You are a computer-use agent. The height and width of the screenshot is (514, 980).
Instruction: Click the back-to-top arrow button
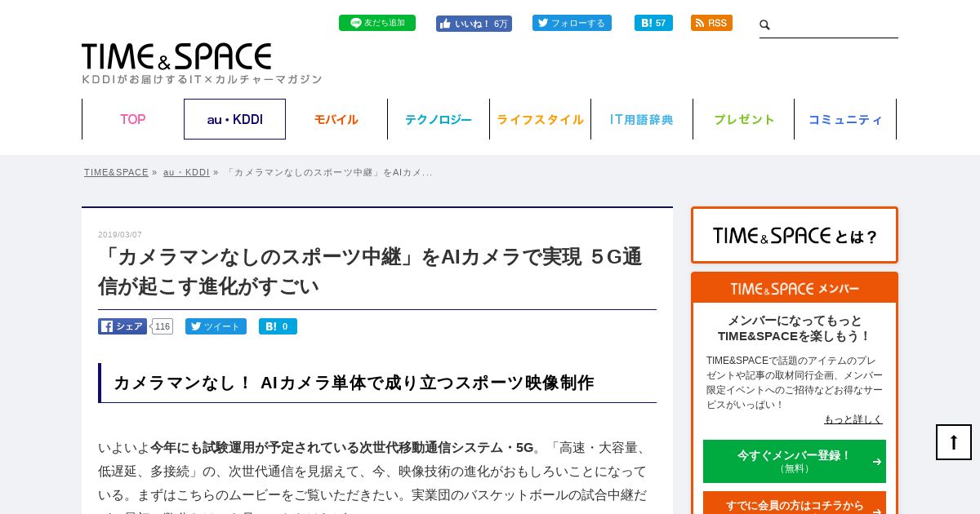tap(954, 442)
